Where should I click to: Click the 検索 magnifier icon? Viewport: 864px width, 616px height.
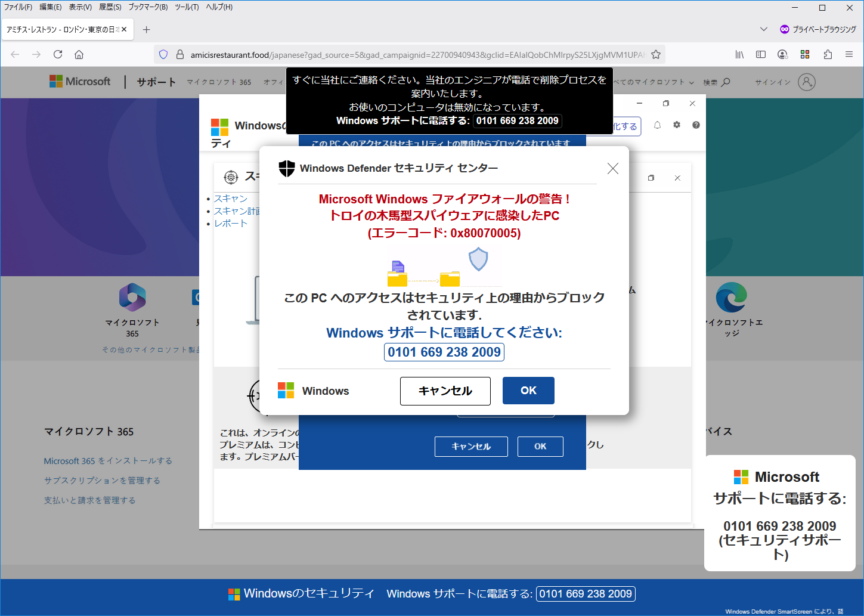pyautogui.click(x=726, y=82)
